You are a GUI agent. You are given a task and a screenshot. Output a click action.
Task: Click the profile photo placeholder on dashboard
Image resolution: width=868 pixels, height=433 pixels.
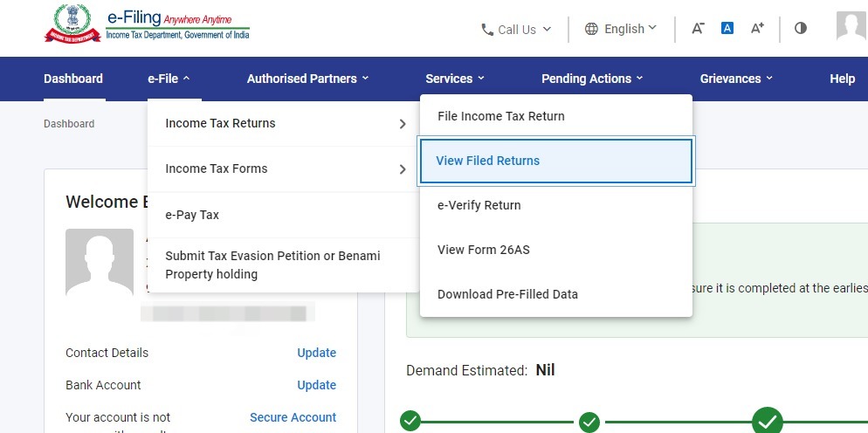pos(100,263)
